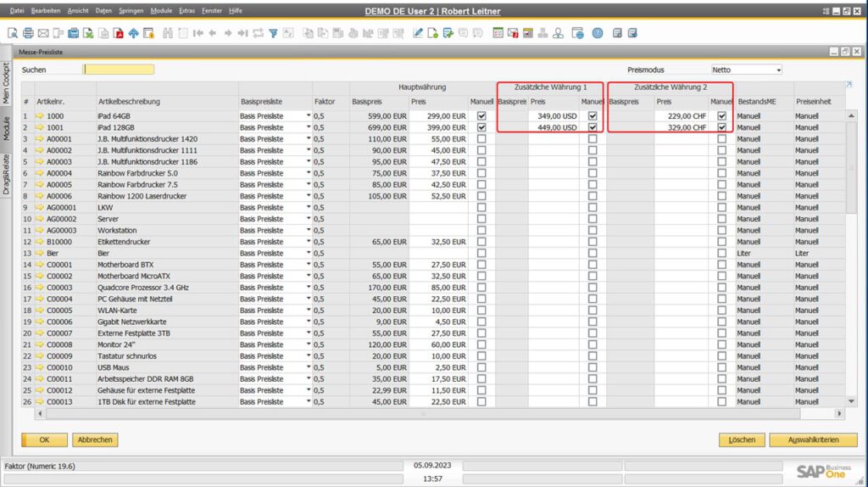868x487 pixels.
Task: Go to next record arrow icon
Action: pos(227,33)
